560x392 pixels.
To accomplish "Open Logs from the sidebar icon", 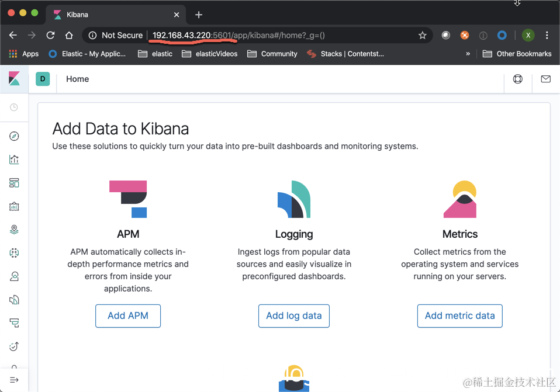I will [14, 300].
